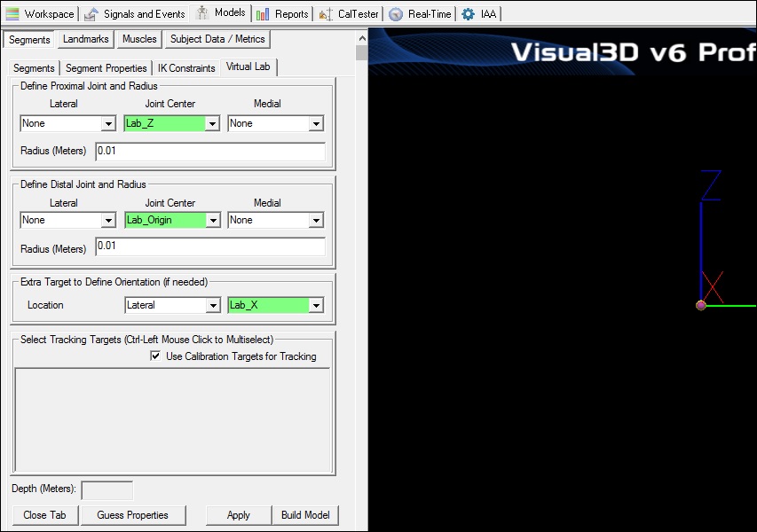Click the Guess Properties button

pyautogui.click(x=133, y=515)
